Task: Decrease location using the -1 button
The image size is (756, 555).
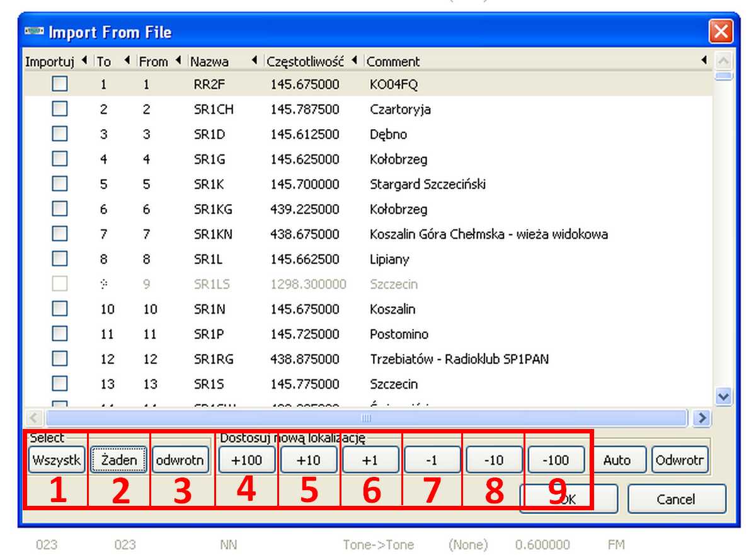Action: point(432,460)
